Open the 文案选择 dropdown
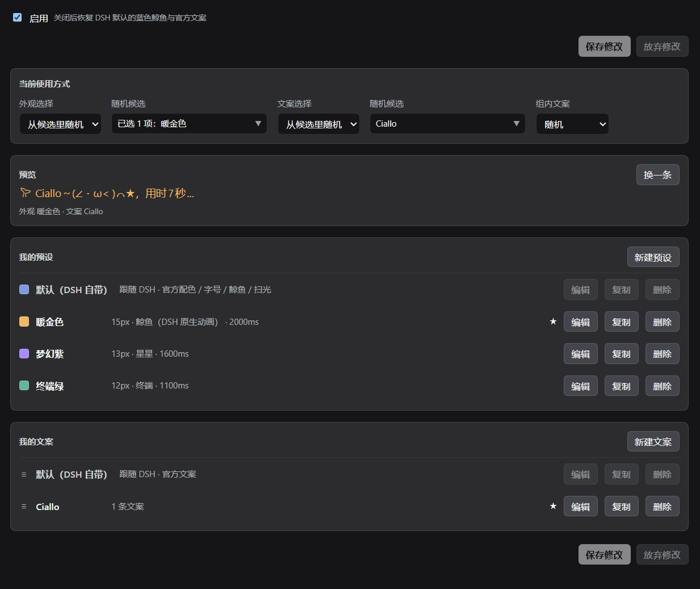This screenshot has height=589, width=700. pos(318,124)
